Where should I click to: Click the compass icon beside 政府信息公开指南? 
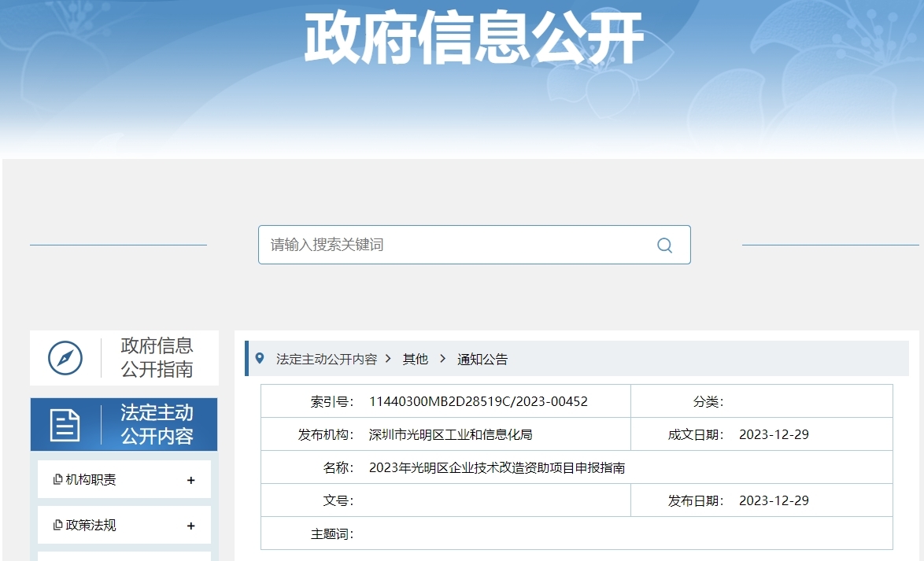[x=65, y=358]
